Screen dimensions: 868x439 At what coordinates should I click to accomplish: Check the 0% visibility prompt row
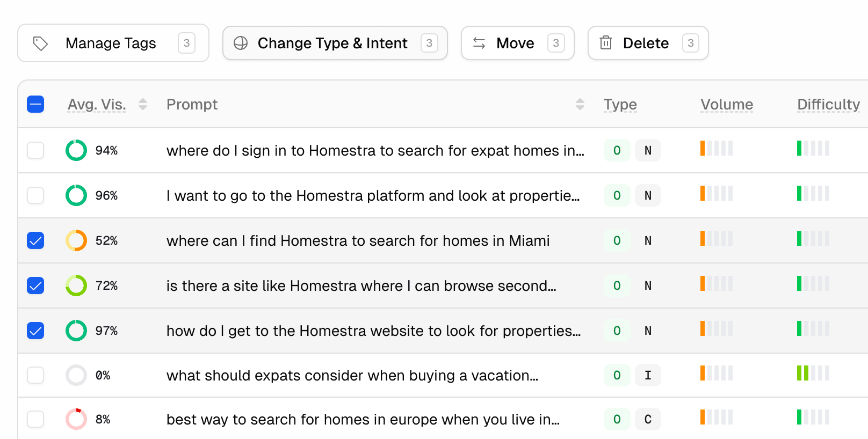(35, 375)
